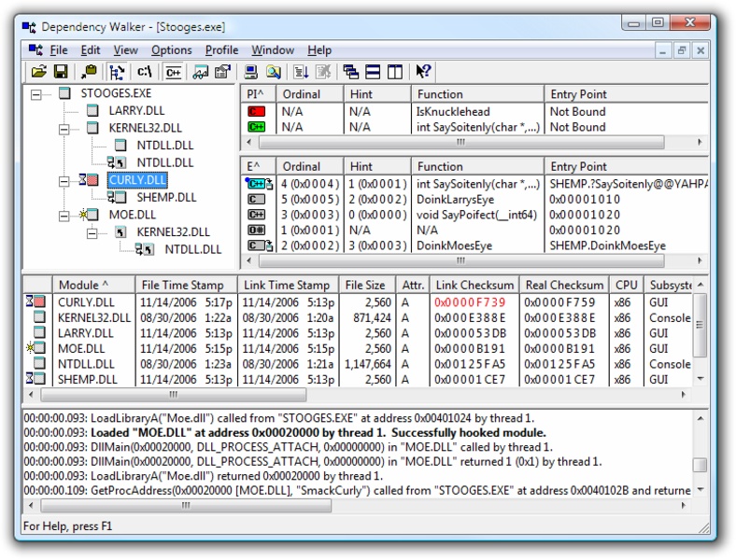Click the Copy toolbar icon

point(89,71)
